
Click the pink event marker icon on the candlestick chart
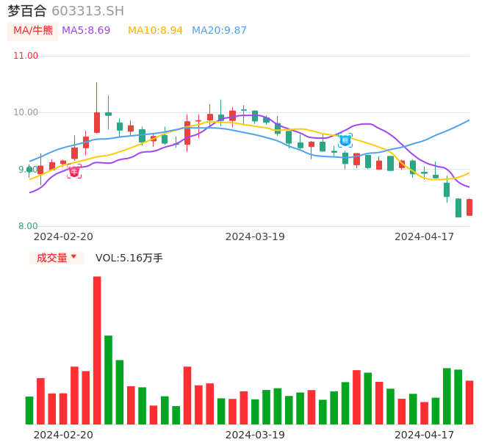(74, 171)
